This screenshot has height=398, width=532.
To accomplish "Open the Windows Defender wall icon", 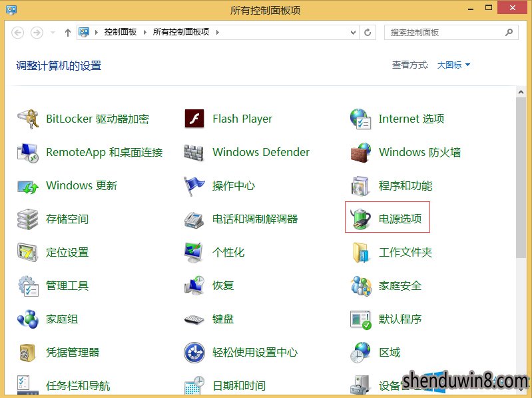I will (x=194, y=153).
